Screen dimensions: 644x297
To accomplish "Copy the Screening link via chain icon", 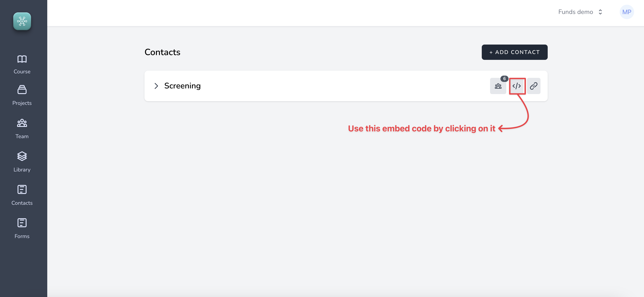I will (534, 86).
